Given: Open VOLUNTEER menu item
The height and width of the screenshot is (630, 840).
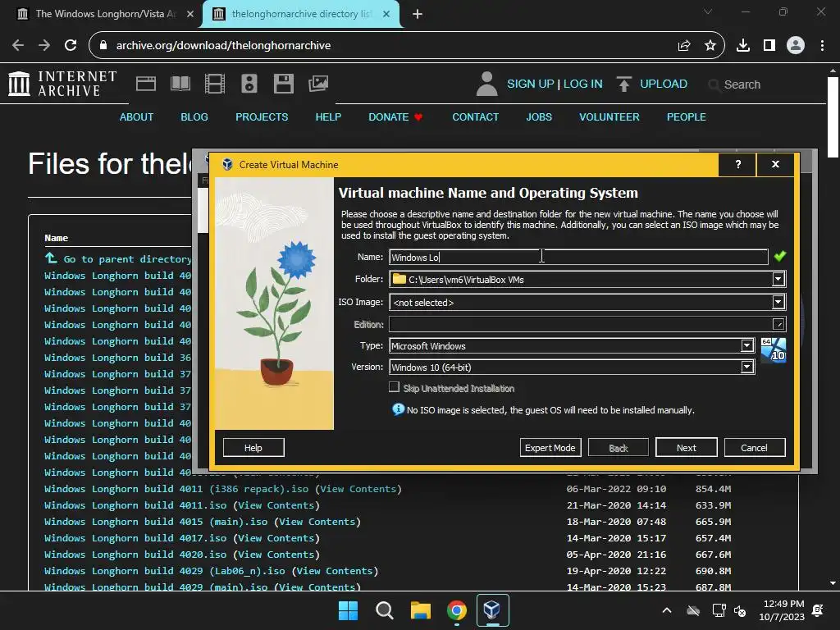Looking at the screenshot, I should [x=609, y=116].
